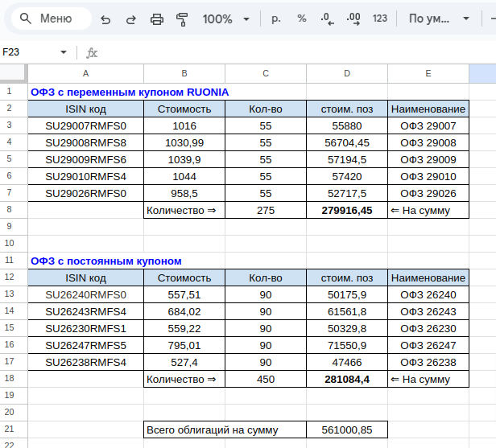Image resolution: width=496 pixels, height=448 pixels.
Task: Activate the paint format roller tool
Action: pyautogui.click(x=182, y=18)
